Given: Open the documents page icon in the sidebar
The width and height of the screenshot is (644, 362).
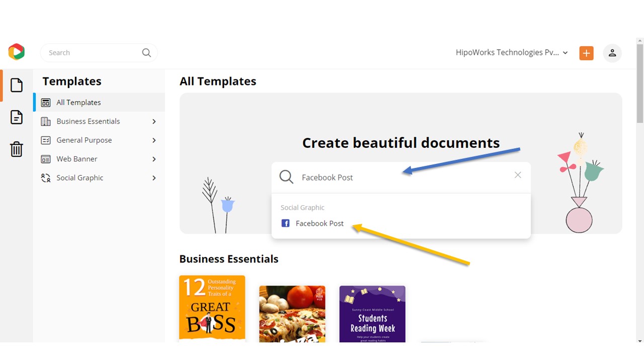Looking at the screenshot, I should 16,85.
